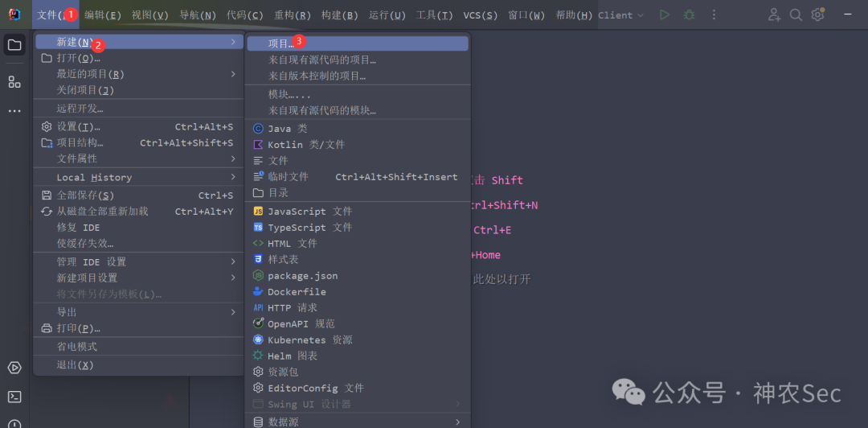The image size is (868, 428).
Task: Create a new OpenAPI 规范
Action: [358, 323]
